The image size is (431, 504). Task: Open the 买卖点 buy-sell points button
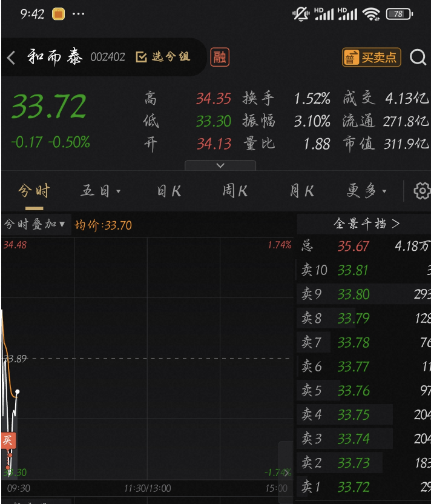(x=372, y=58)
